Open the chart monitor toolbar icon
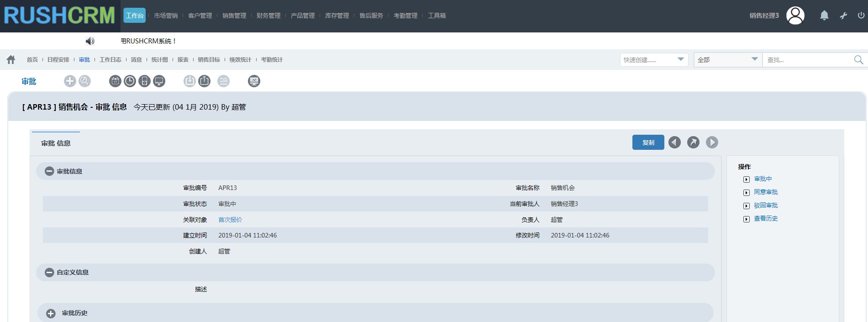This screenshot has width=868, height=322. point(254,81)
